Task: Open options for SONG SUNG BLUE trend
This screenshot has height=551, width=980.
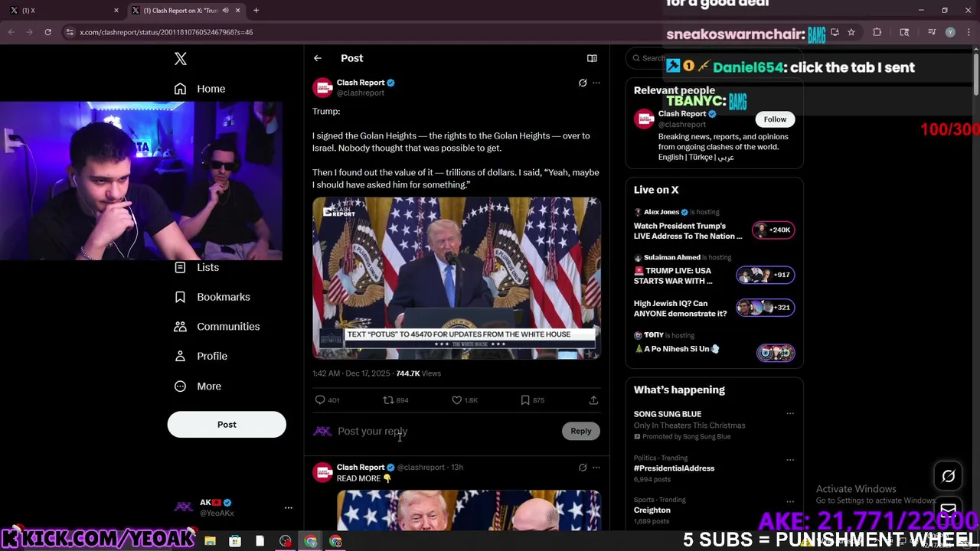Action: (x=790, y=414)
